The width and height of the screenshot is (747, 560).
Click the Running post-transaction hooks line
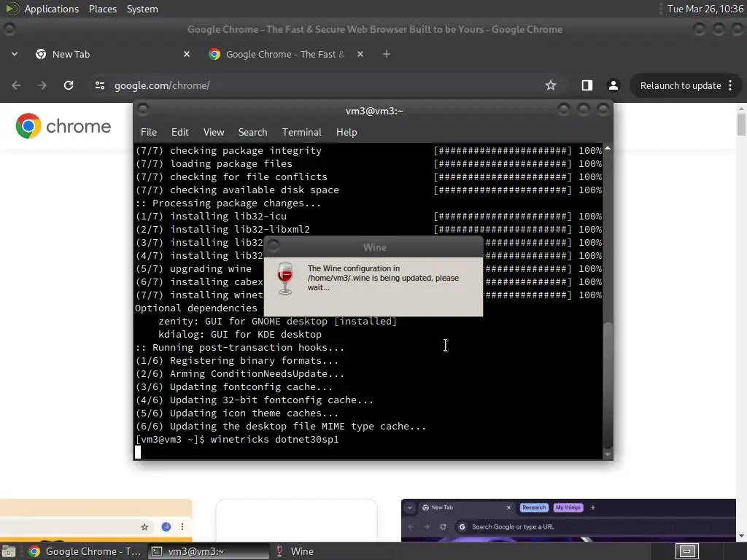(239, 348)
